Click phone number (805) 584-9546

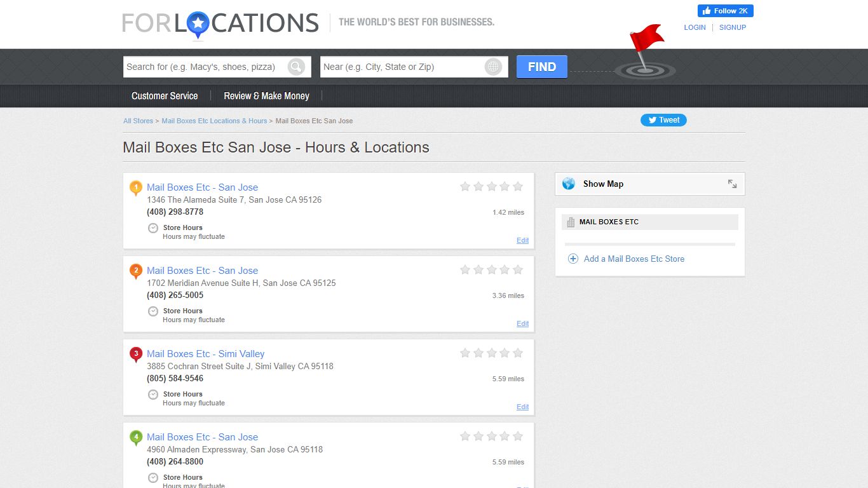tap(175, 379)
